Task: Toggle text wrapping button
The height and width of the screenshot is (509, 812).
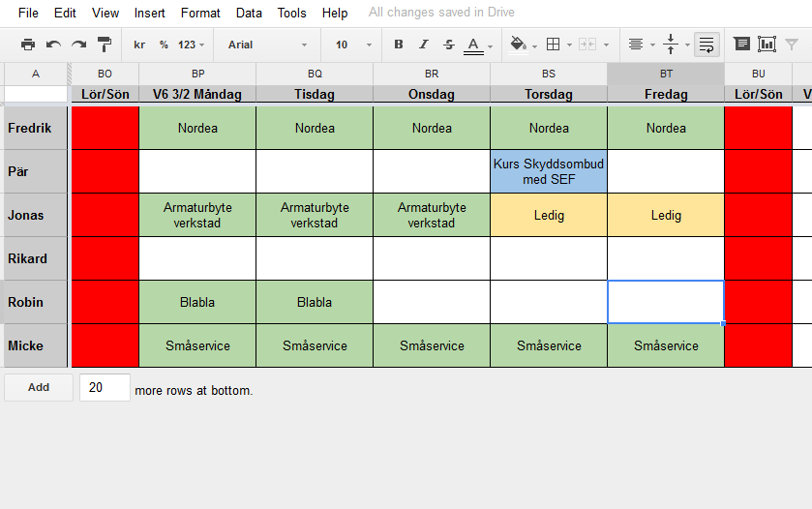Action: pos(706,45)
